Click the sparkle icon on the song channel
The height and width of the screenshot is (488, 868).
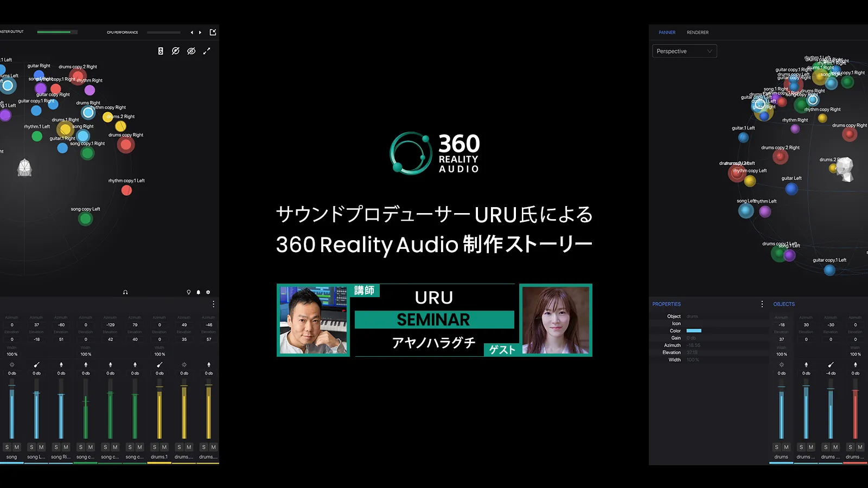click(x=12, y=365)
